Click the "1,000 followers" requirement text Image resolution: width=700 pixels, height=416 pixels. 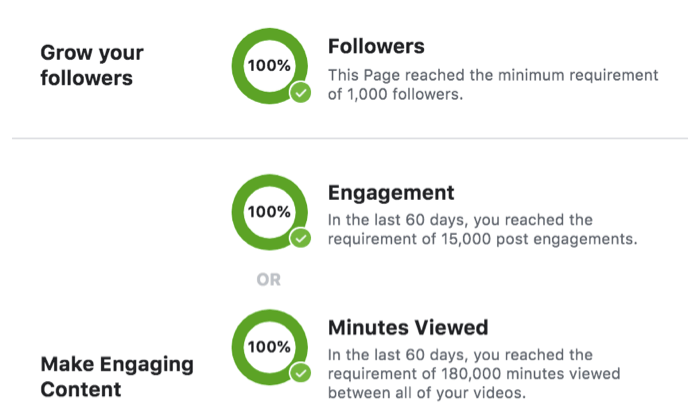tap(398, 94)
